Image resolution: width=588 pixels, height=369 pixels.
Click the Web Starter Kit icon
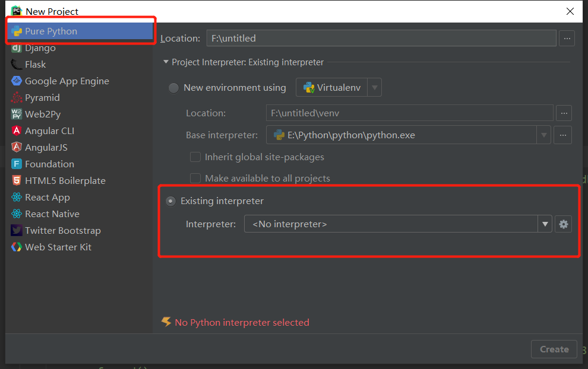pos(17,247)
